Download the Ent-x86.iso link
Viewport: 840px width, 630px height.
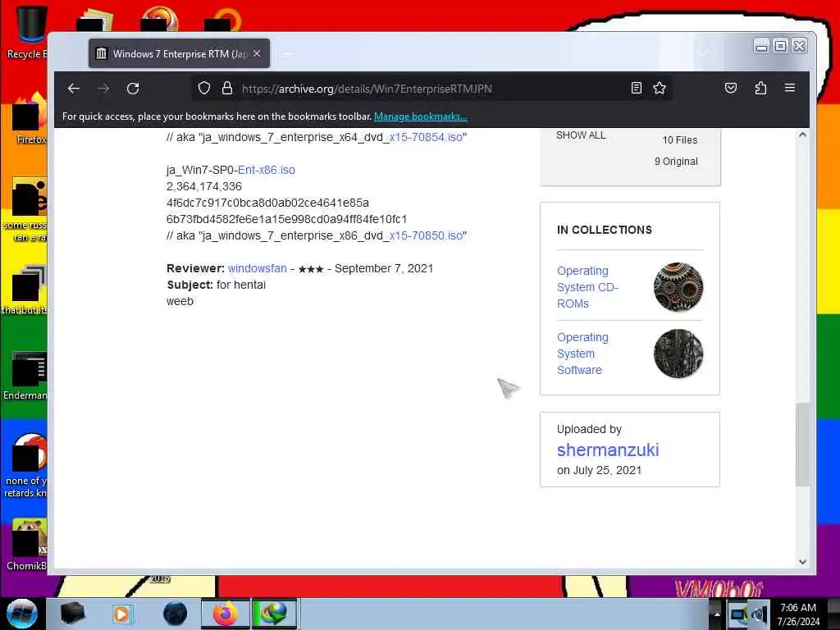tap(267, 170)
